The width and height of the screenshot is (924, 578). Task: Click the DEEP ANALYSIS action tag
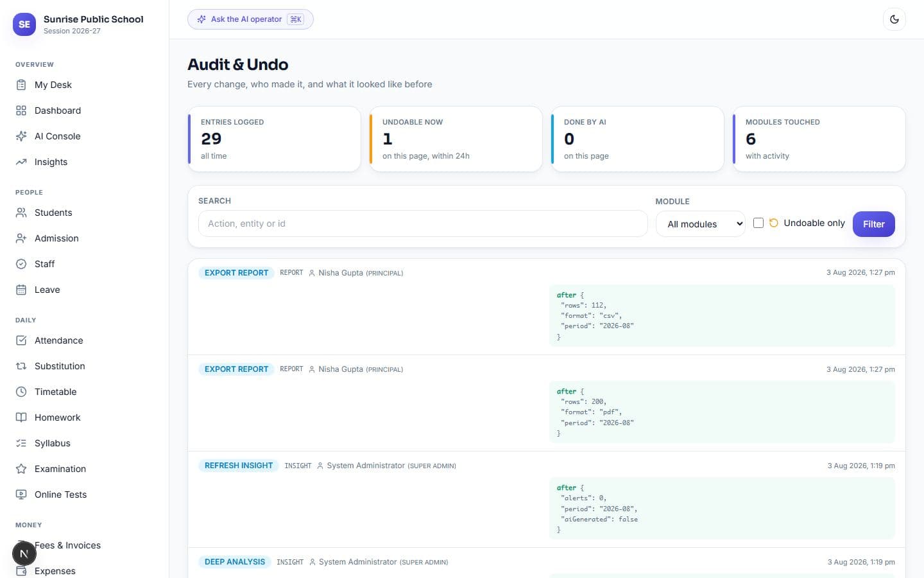tap(235, 562)
